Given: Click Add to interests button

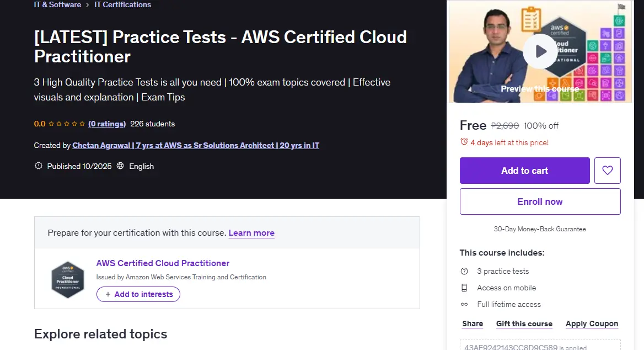Looking at the screenshot, I should tap(138, 294).
